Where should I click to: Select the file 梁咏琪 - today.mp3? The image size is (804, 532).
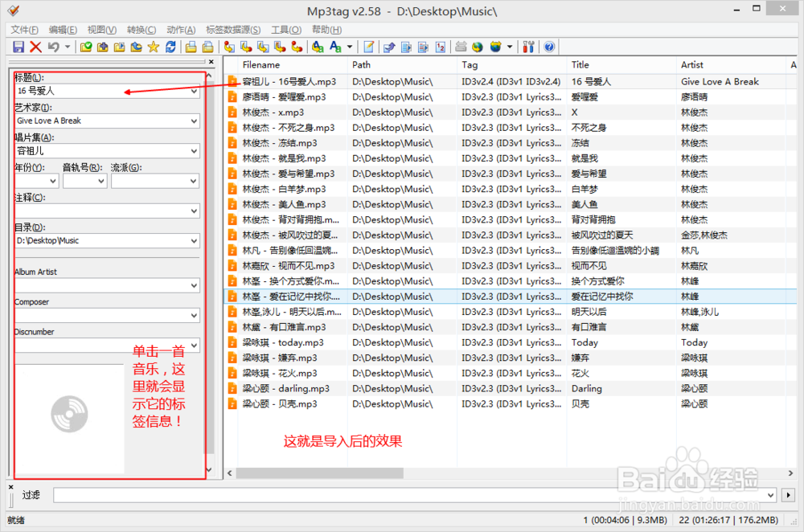pyautogui.click(x=283, y=342)
